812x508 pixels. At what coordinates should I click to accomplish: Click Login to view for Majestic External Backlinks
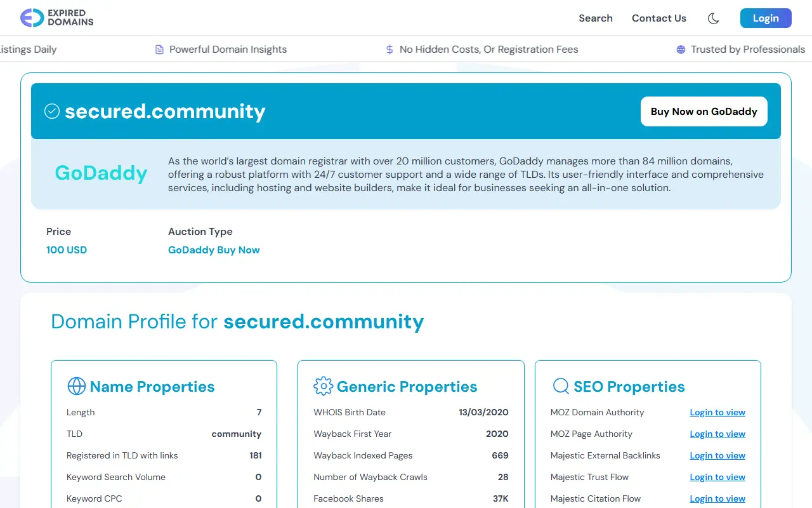tap(717, 456)
